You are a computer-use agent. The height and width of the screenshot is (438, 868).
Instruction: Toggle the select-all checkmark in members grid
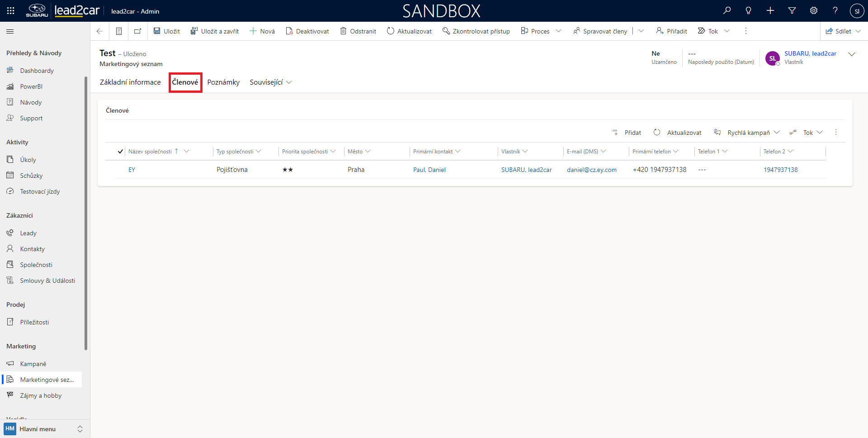(x=120, y=152)
